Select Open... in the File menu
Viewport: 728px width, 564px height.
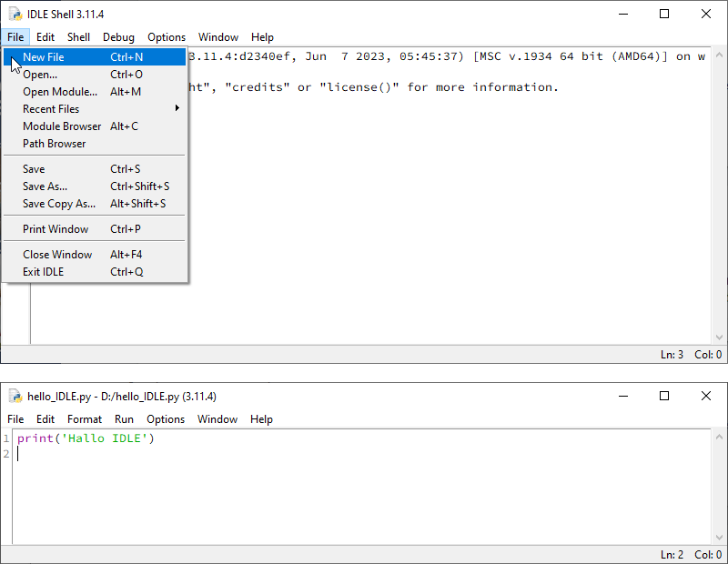click(x=95, y=75)
